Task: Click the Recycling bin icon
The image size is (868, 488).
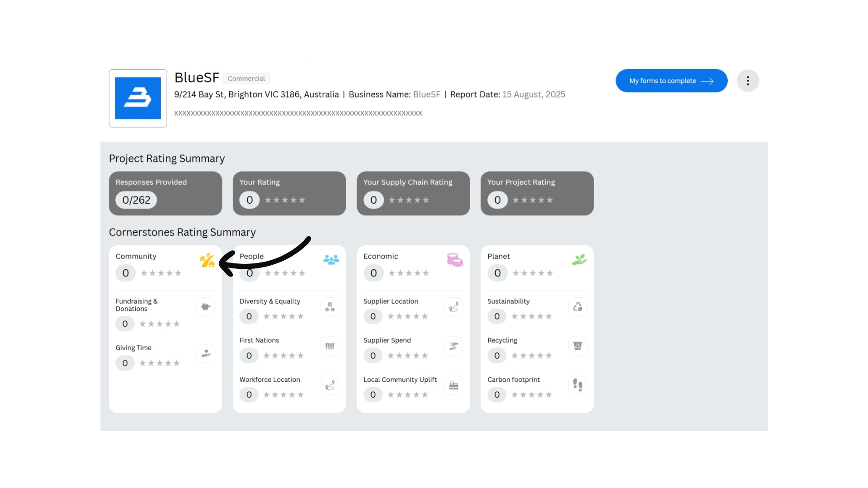Action: pos(578,346)
